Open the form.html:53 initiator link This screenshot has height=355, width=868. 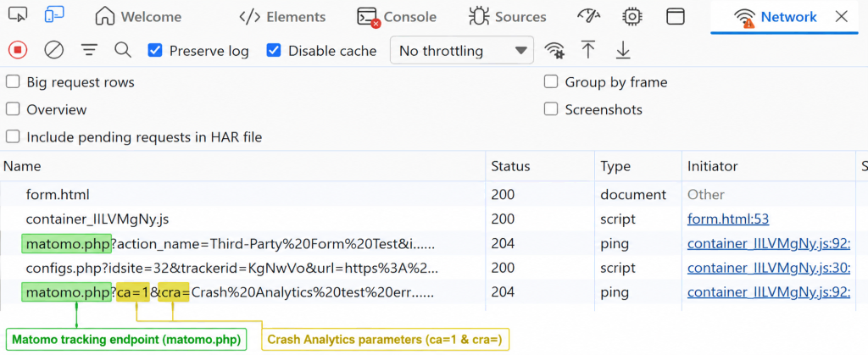[728, 219]
